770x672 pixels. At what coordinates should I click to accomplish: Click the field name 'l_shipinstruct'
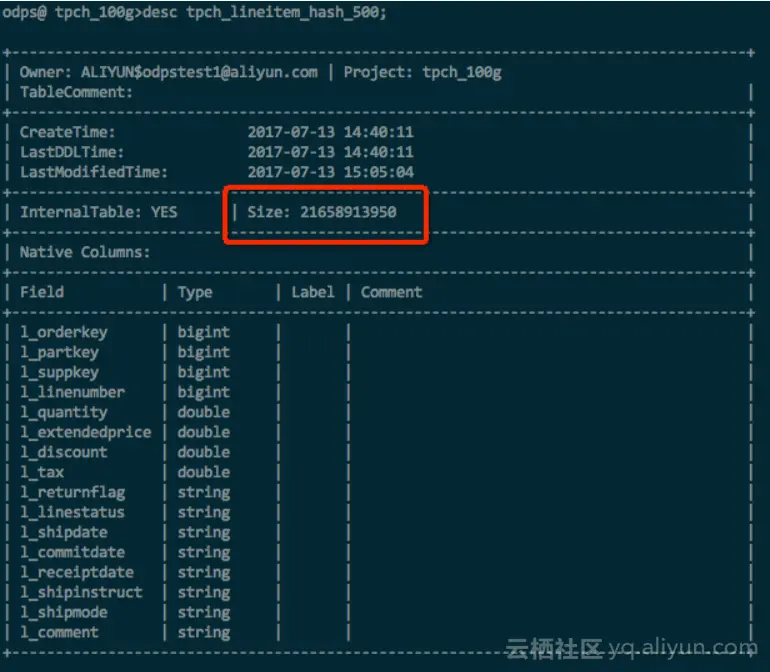[x=81, y=592]
